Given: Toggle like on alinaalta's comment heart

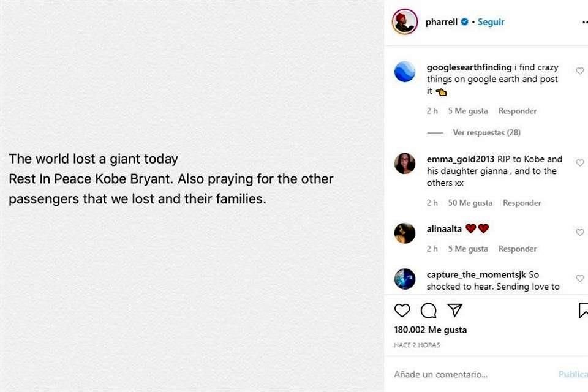Looking at the screenshot, I should [580, 232].
